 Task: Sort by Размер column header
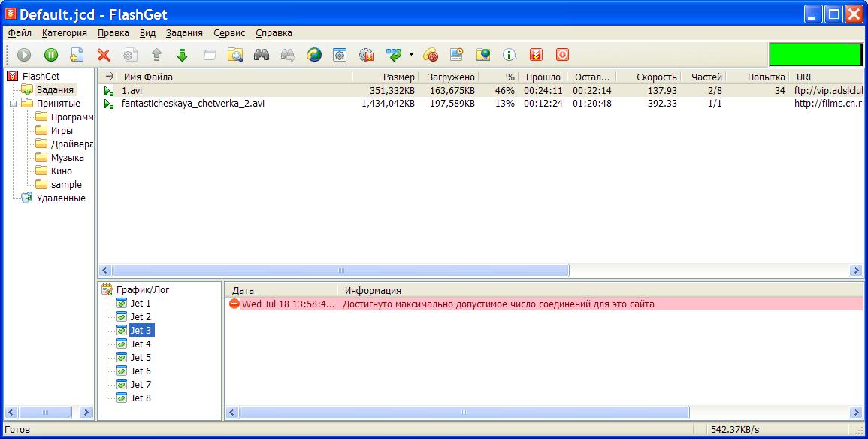click(x=386, y=77)
